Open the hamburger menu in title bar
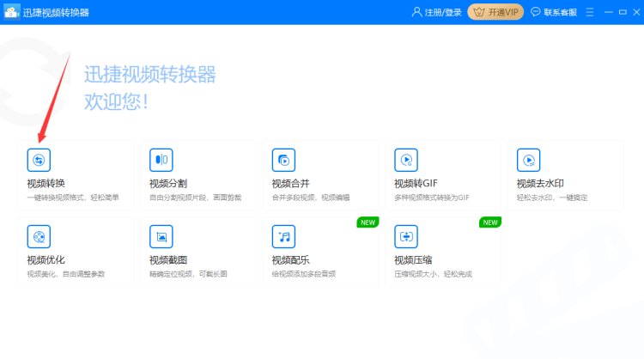 (x=590, y=12)
